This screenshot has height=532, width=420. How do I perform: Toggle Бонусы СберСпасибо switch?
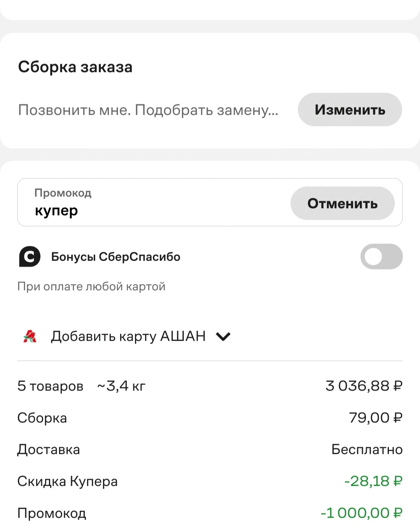tap(381, 257)
